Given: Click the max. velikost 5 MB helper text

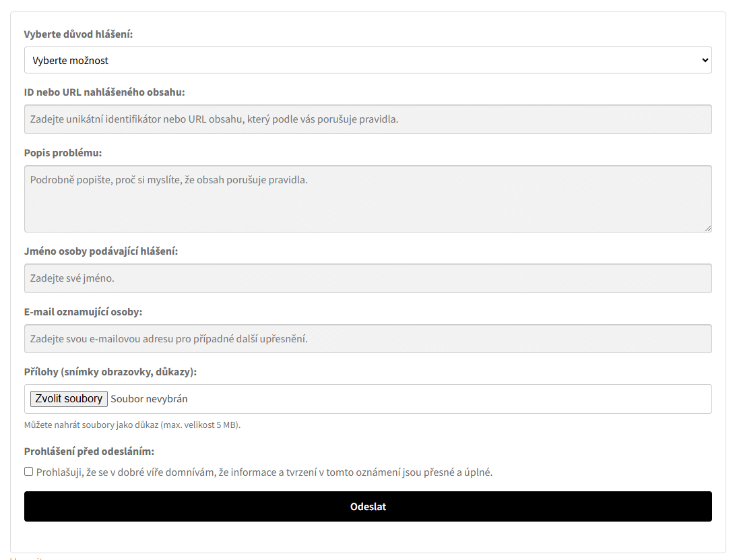Looking at the screenshot, I should (132, 425).
